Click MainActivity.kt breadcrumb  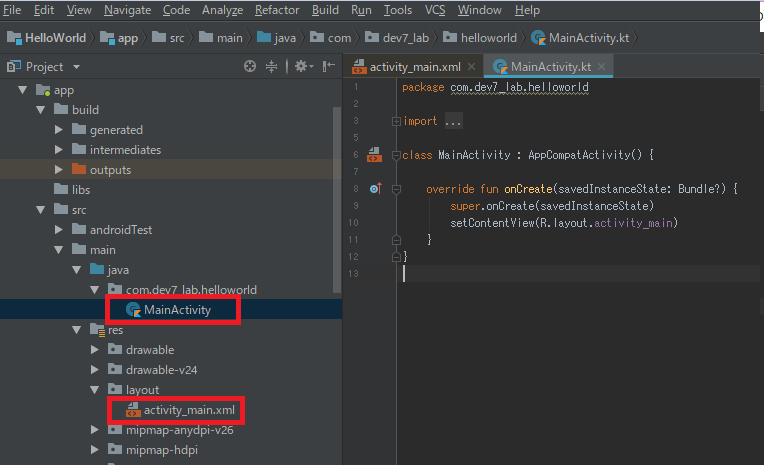pos(580,38)
